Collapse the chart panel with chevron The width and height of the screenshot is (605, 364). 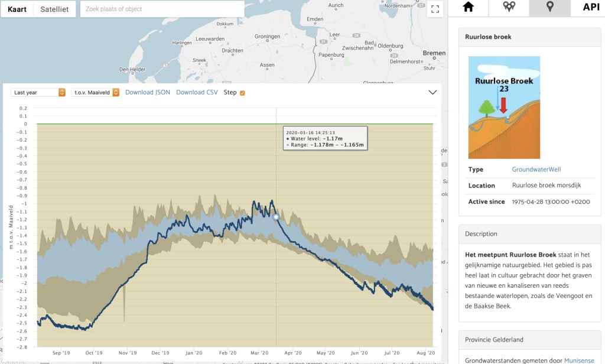[432, 92]
